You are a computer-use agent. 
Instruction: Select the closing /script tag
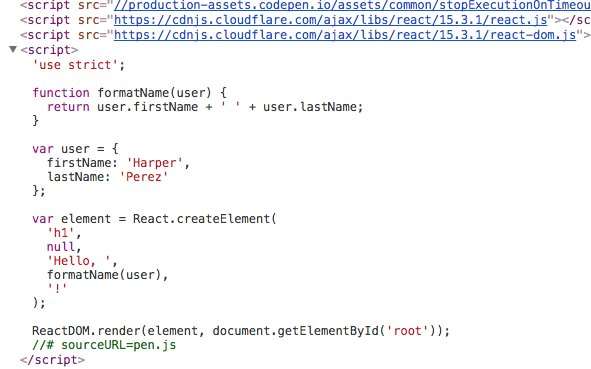click(52, 360)
